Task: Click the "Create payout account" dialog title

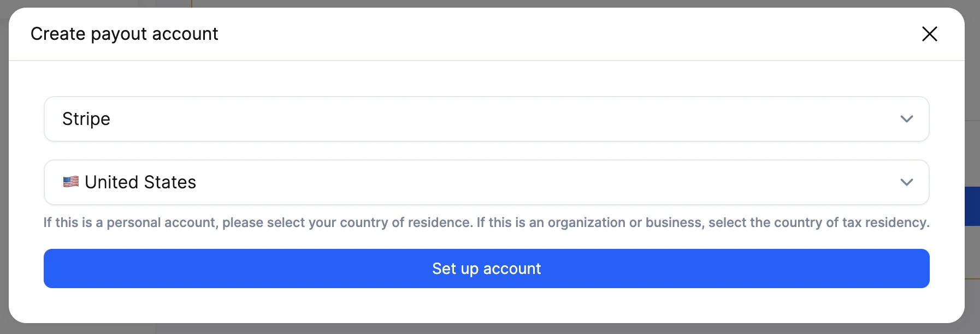Action: tap(125, 34)
